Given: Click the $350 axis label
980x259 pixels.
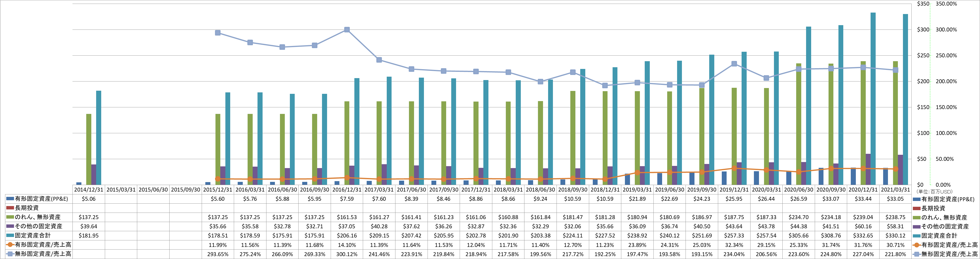Looking at the screenshot, I should pyautogui.click(x=923, y=4).
